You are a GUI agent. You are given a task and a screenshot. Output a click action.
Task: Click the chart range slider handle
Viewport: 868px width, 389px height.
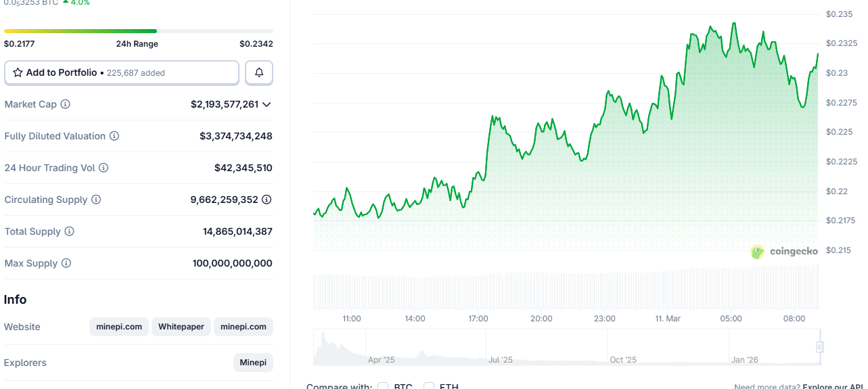[819, 347]
